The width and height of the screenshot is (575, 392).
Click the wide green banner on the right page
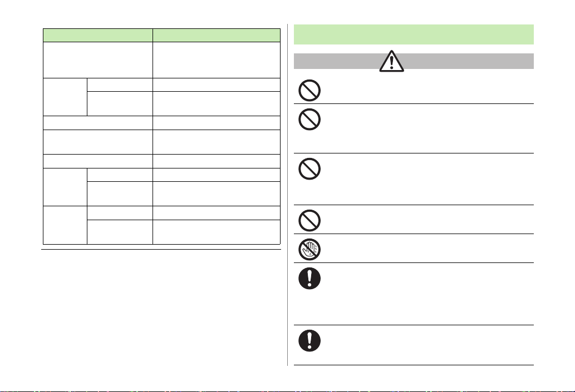click(414, 34)
